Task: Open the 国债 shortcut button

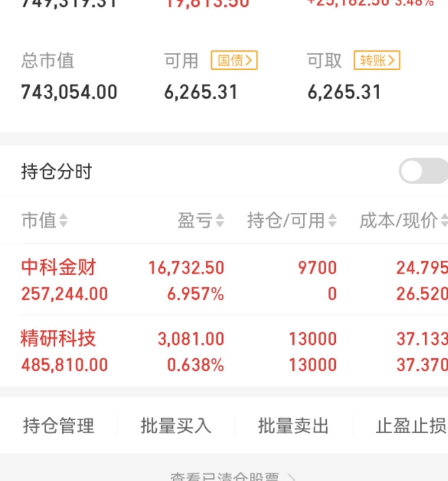Action: (x=234, y=60)
